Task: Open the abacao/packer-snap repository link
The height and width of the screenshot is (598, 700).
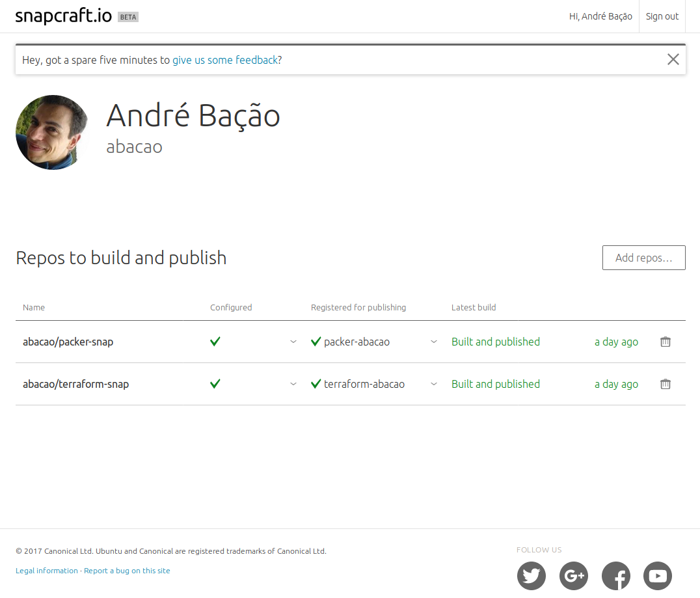Action: pyautogui.click(x=68, y=342)
